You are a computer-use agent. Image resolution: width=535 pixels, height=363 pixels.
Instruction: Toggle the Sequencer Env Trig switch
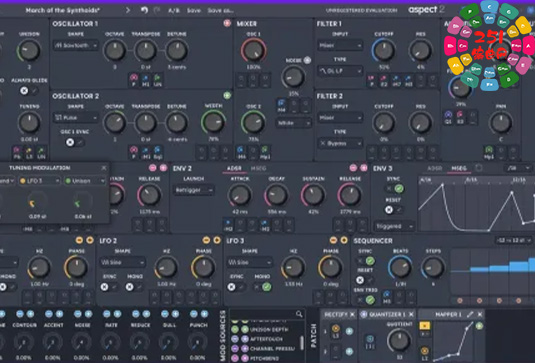(365, 300)
